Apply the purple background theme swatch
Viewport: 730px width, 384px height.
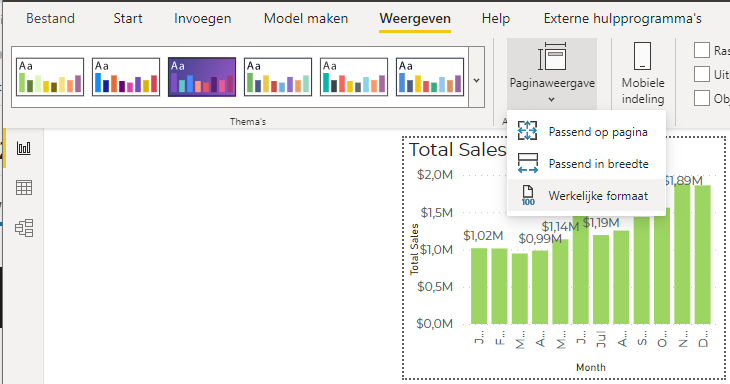(x=202, y=77)
